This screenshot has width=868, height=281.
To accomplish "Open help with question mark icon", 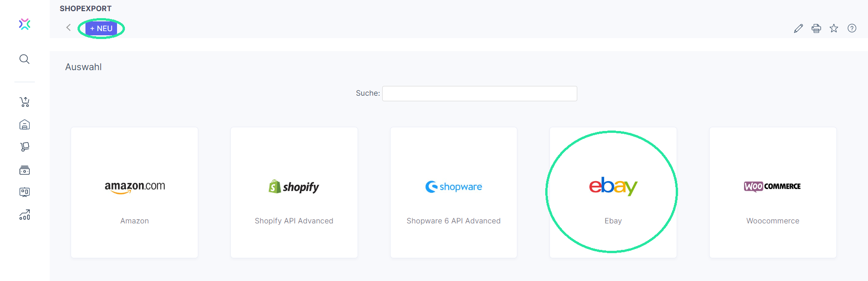I will pos(852,28).
